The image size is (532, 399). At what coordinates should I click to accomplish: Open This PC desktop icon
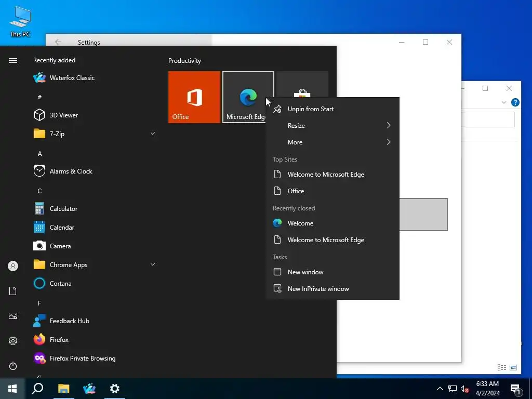(x=20, y=21)
